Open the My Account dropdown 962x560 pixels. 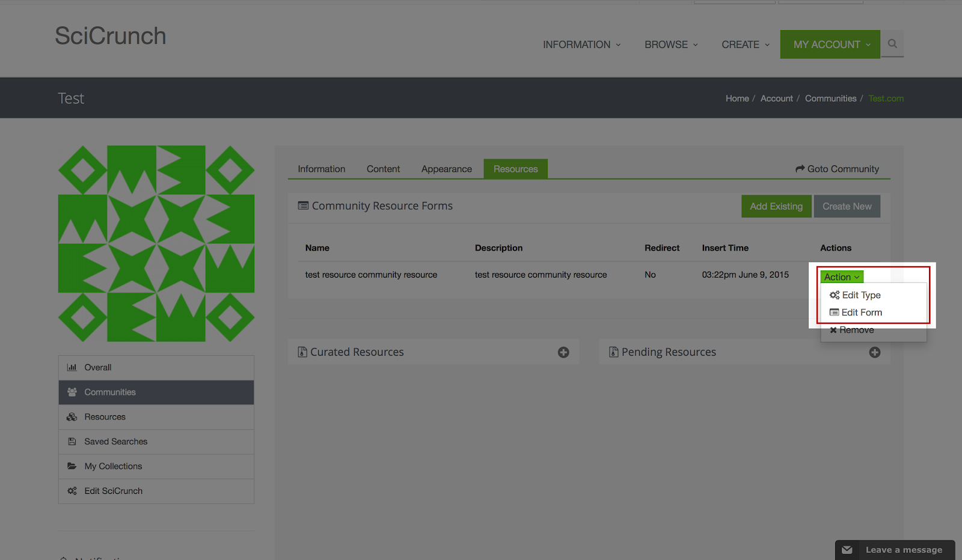830,44
